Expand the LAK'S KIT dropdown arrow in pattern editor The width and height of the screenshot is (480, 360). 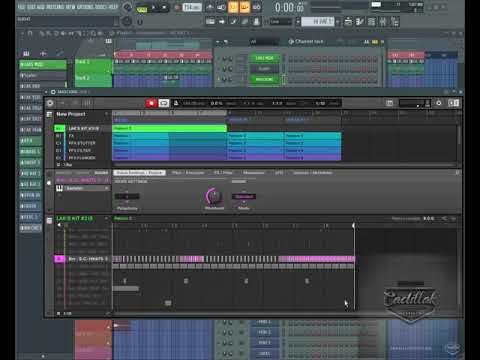[107, 219]
